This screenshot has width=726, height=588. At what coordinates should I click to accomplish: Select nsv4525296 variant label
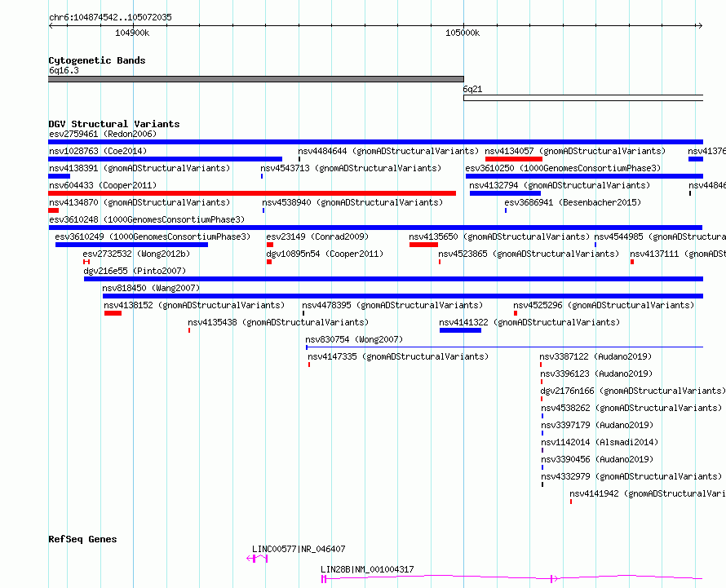604,305
